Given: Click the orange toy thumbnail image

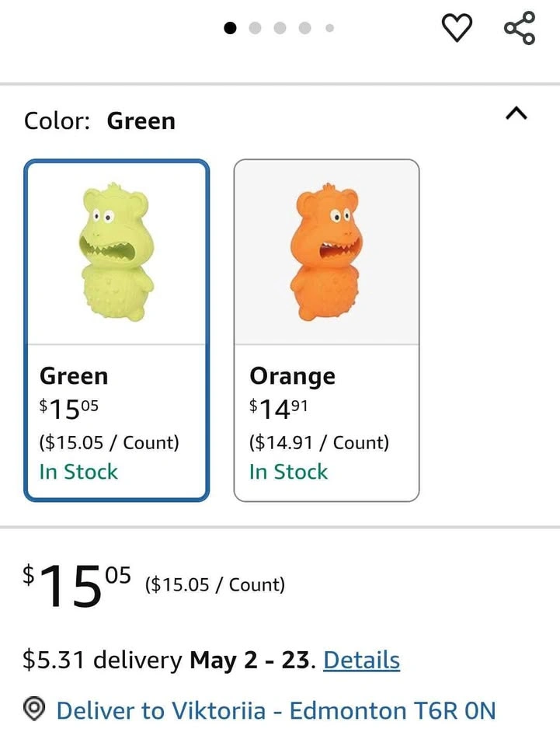Looking at the screenshot, I should 326,253.
